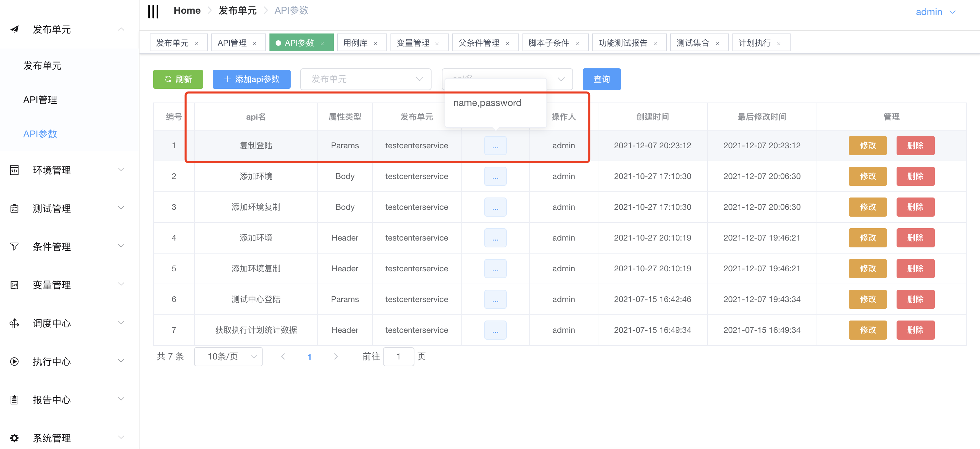Expand the 条件管理 sidebar menu
980x449 pixels.
tap(121, 246)
